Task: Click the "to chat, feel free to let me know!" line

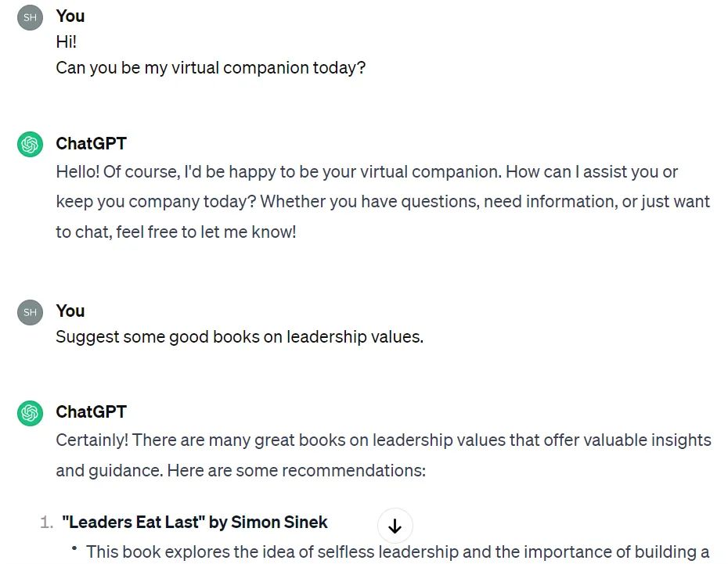Action: pos(176,232)
